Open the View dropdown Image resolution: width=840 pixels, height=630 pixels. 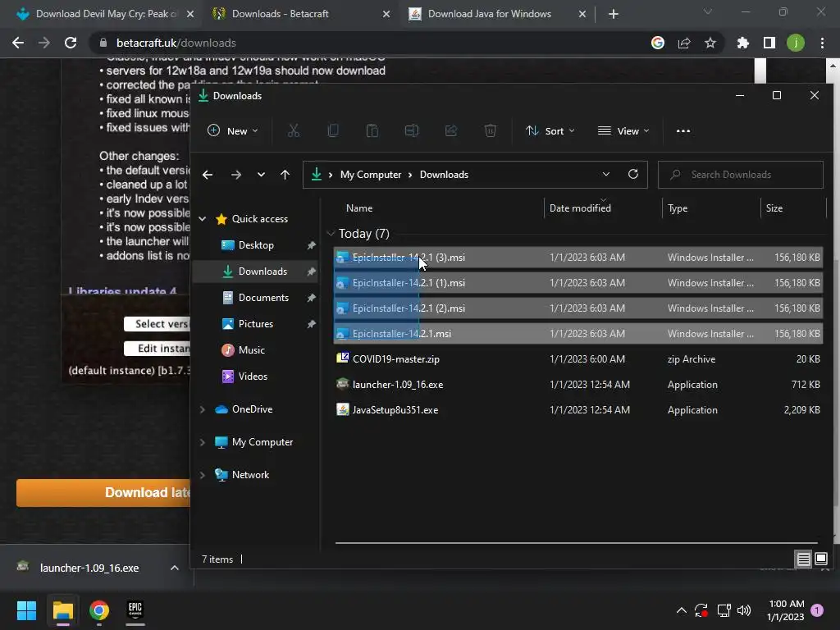click(623, 130)
